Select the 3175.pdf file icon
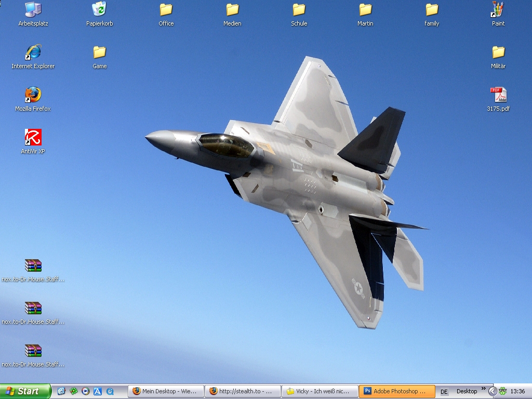The height and width of the screenshot is (399, 532). pos(498,95)
